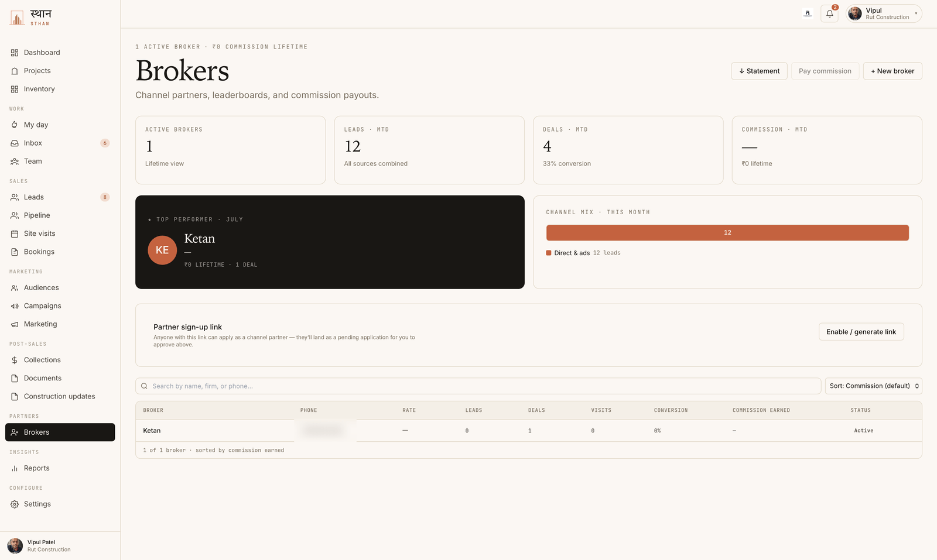
Task: Click the Active Brokers stat card
Action: click(230, 150)
